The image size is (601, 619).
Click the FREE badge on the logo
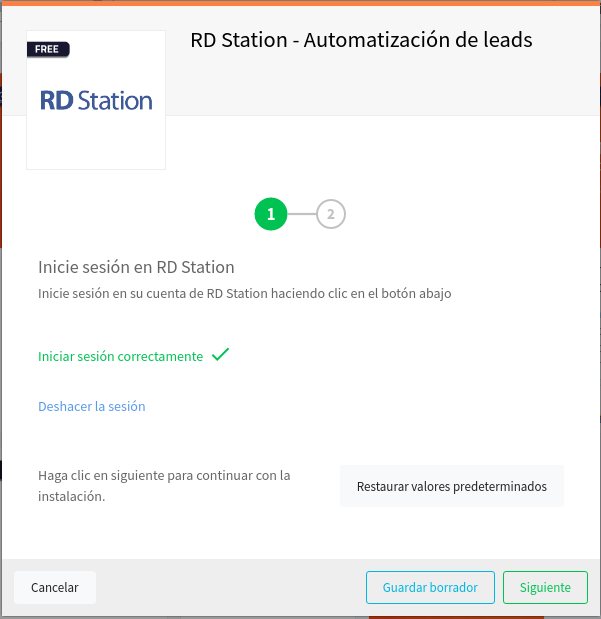tap(48, 49)
